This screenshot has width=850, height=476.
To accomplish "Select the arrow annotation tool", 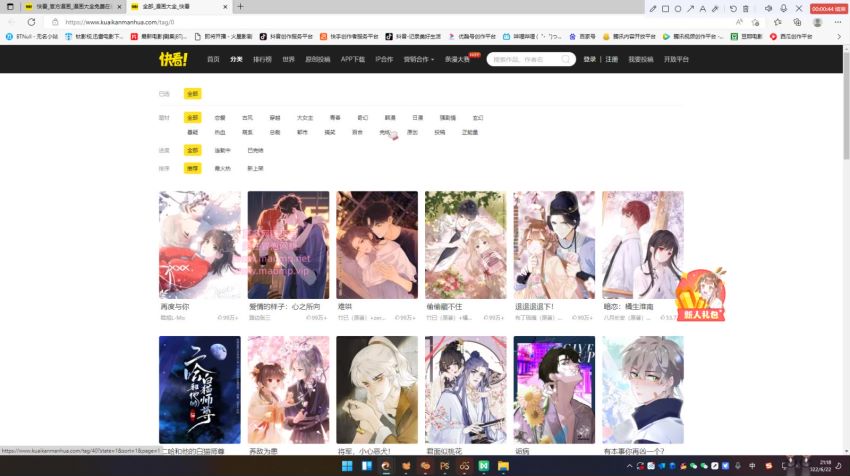I will point(690,9).
